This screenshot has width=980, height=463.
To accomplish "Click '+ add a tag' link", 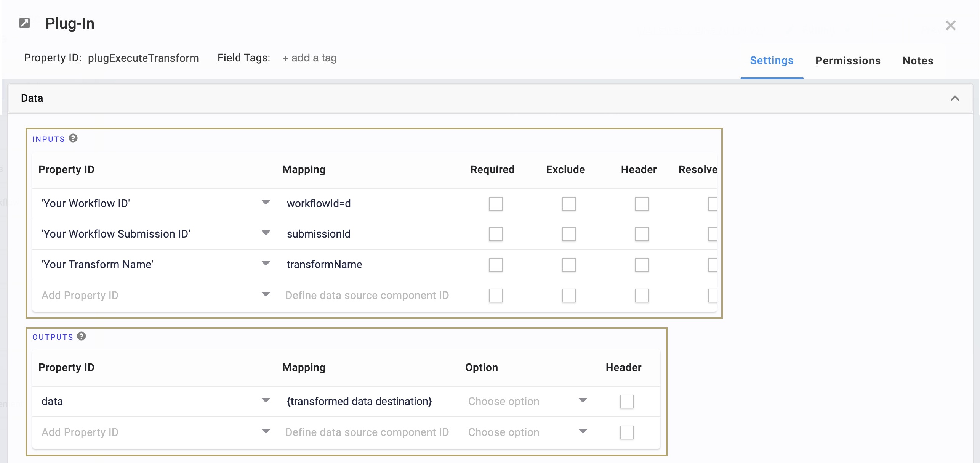I will (309, 58).
